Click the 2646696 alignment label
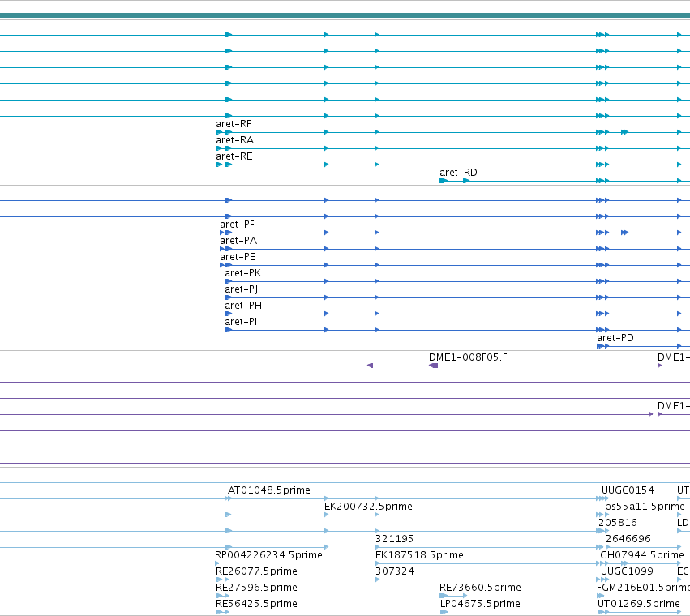Screen dimensions: 690x616 (x=628, y=539)
